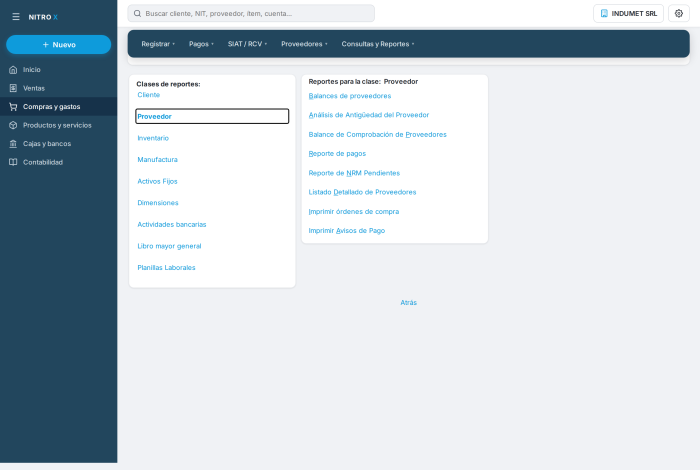Image resolution: width=700 pixels, height=470 pixels.
Task: Click the Nuevo button
Action: 58,45
